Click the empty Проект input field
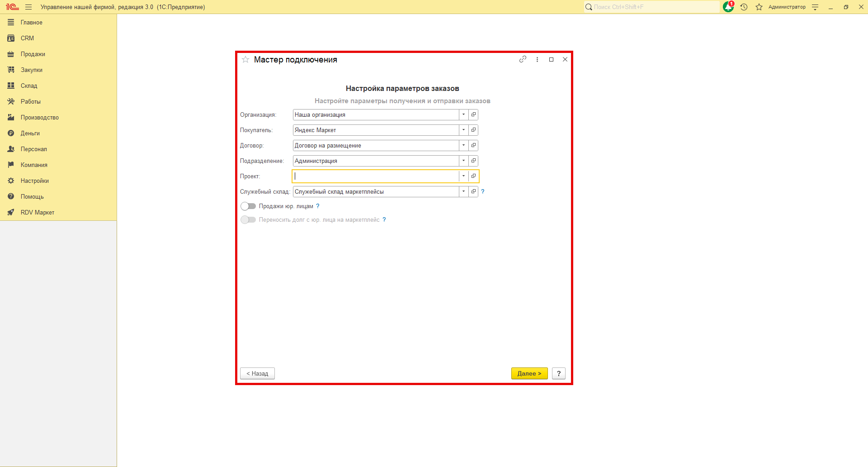Viewport: 868px width, 467px height. pyautogui.click(x=376, y=176)
